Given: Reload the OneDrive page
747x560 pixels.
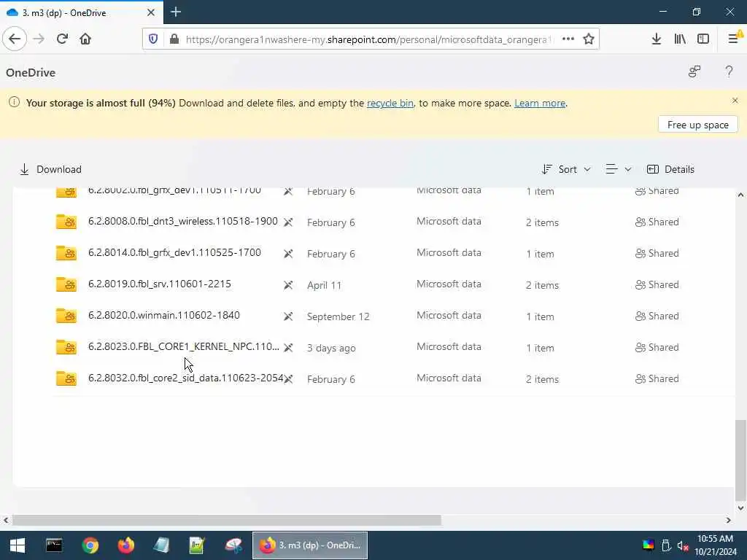Looking at the screenshot, I should (x=62, y=39).
